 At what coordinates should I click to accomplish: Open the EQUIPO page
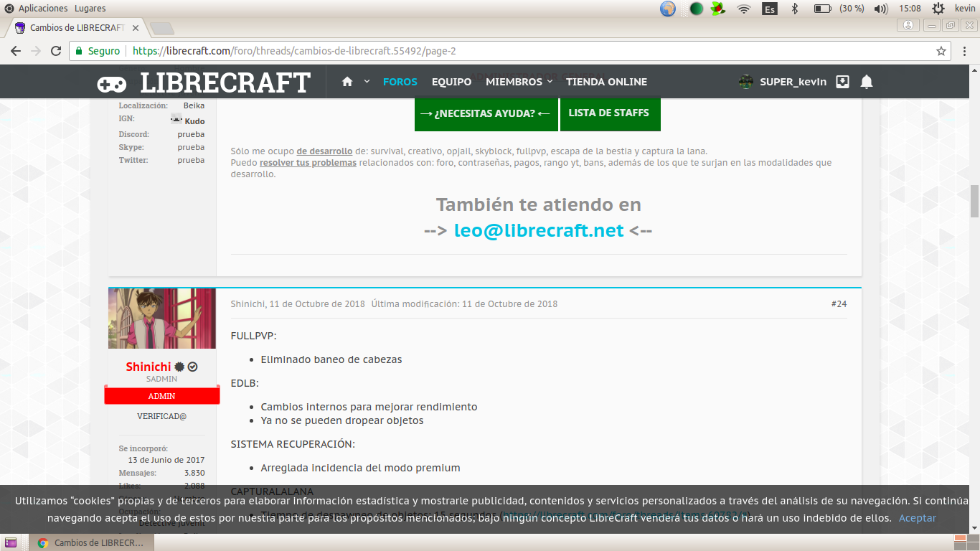click(451, 82)
